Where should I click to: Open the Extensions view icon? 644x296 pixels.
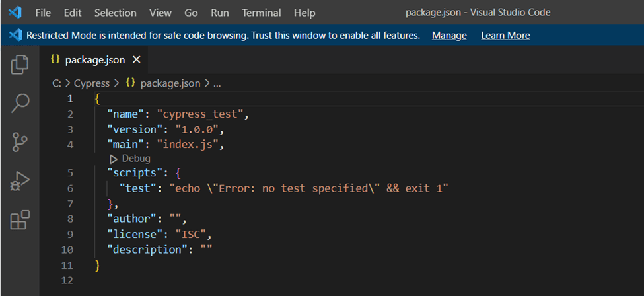pyautogui.click(x=20, y=219)
